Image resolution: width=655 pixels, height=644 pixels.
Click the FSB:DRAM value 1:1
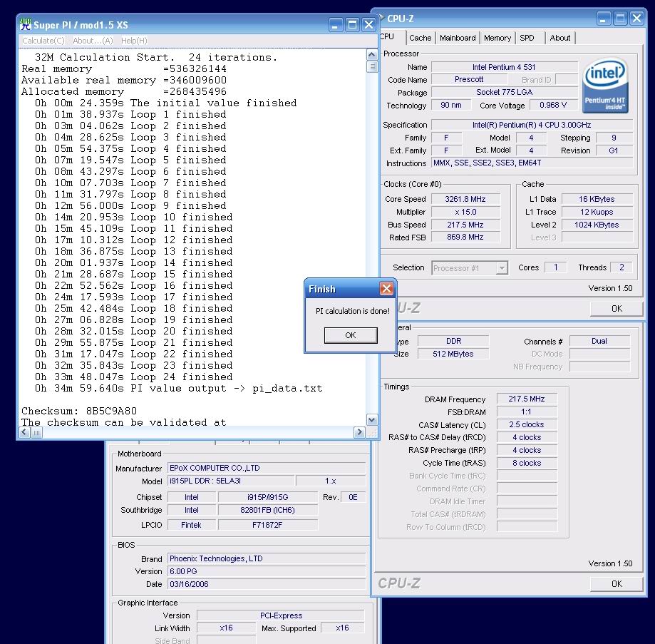[527, 412]
